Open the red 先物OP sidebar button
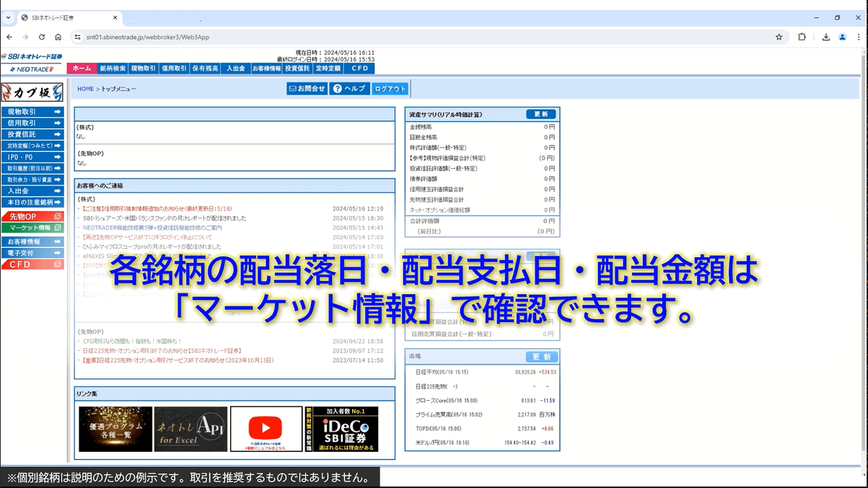Screen dimensions: 868x488 (x=32, y=216)
